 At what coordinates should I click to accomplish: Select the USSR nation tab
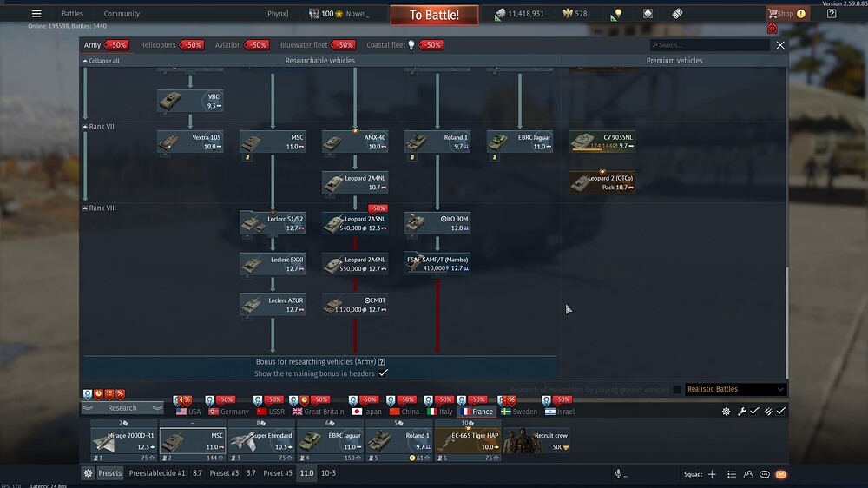[x=270, y=412]
